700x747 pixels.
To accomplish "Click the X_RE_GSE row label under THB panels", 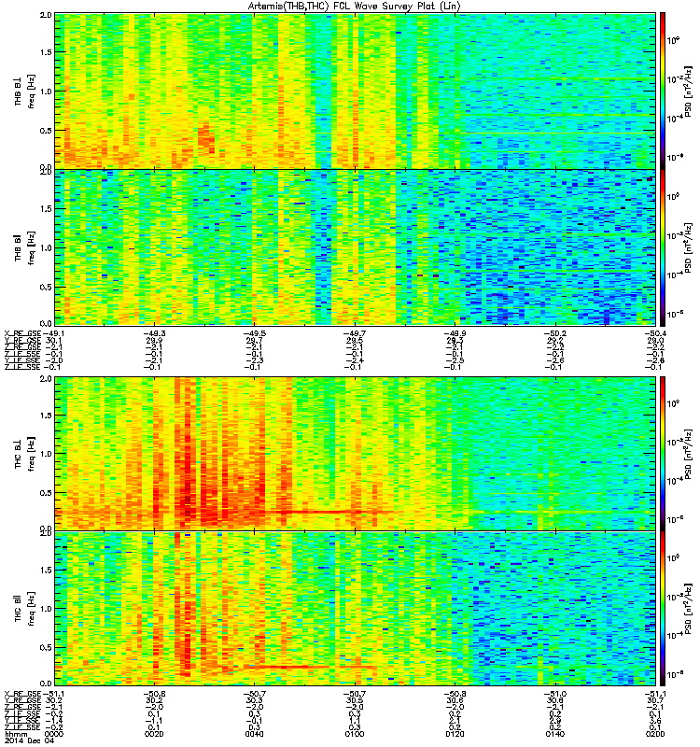I will pos(22,333).
